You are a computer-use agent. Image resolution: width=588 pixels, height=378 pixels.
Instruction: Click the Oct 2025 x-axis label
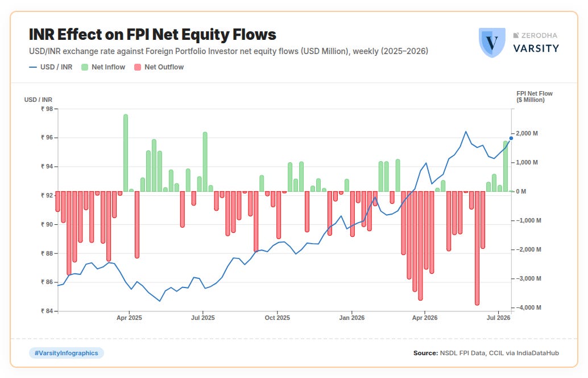(x=277, y=318)
